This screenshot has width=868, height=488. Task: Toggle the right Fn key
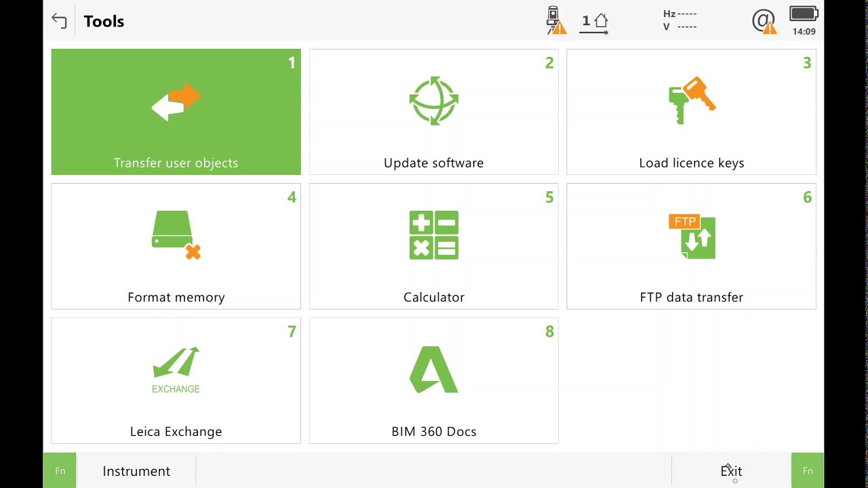pos(808,470)
